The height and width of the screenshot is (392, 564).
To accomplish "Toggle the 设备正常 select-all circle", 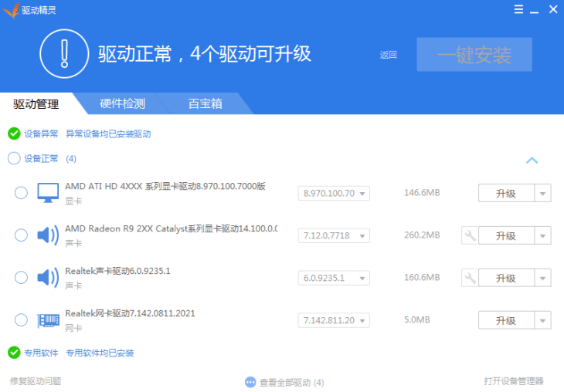I will click(14, 158).
